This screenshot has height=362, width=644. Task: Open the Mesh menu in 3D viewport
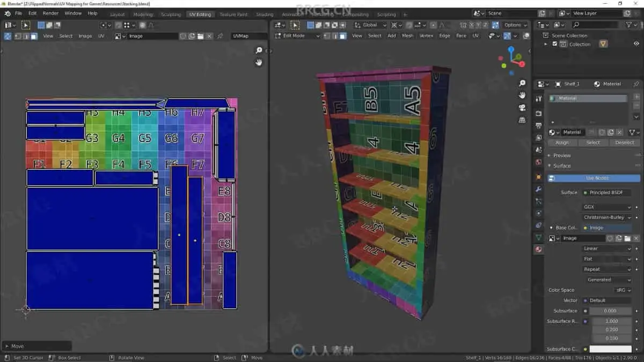(408, 36)
